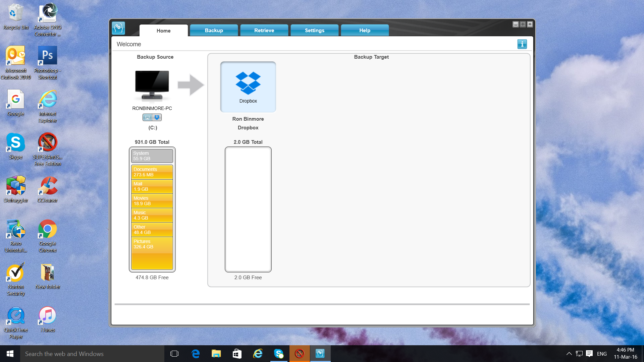Image resolution: width=644 pixels, height=362 pixels.
Task: Open the Help tab
Action: click(365, 31)
